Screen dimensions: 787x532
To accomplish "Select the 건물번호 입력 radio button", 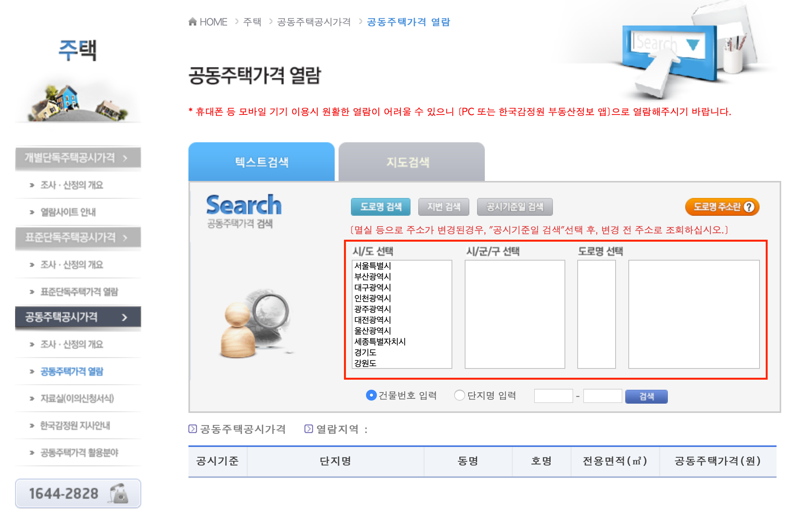I will pos(371,395).
